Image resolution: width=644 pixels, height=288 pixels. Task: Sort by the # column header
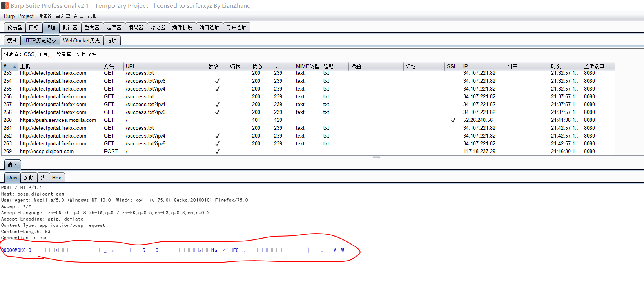click(9, 66)
